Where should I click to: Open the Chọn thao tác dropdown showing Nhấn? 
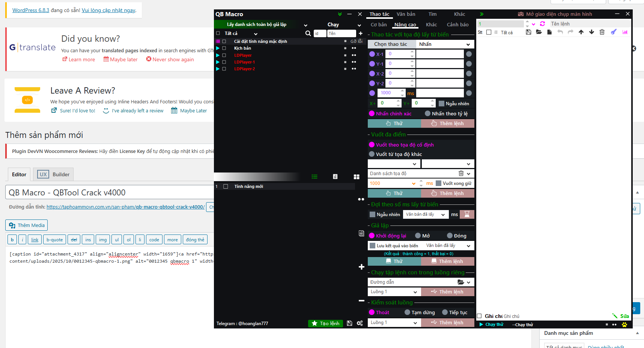click(445, 44)
